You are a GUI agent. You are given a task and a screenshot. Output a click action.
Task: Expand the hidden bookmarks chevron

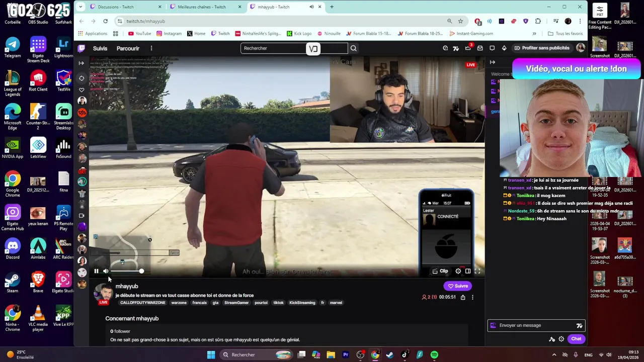pos(534,34)
